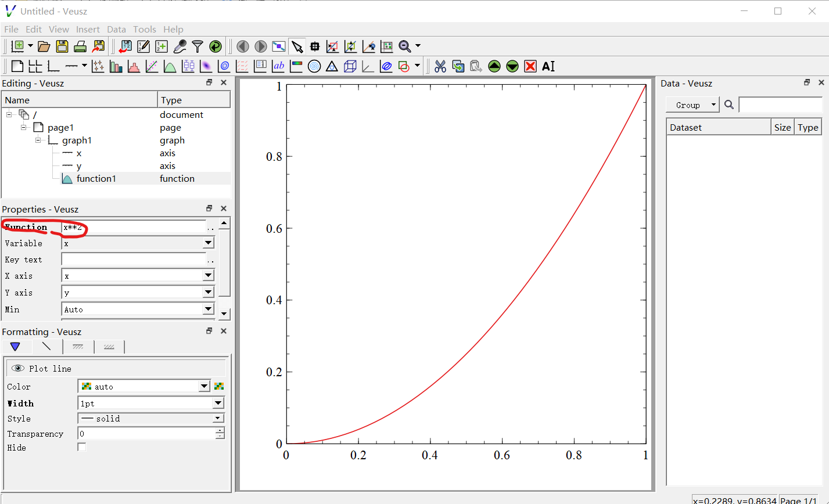829x504 pixels.
Task: Toggle the Plot line eye icon
Action: coord(18,368)
